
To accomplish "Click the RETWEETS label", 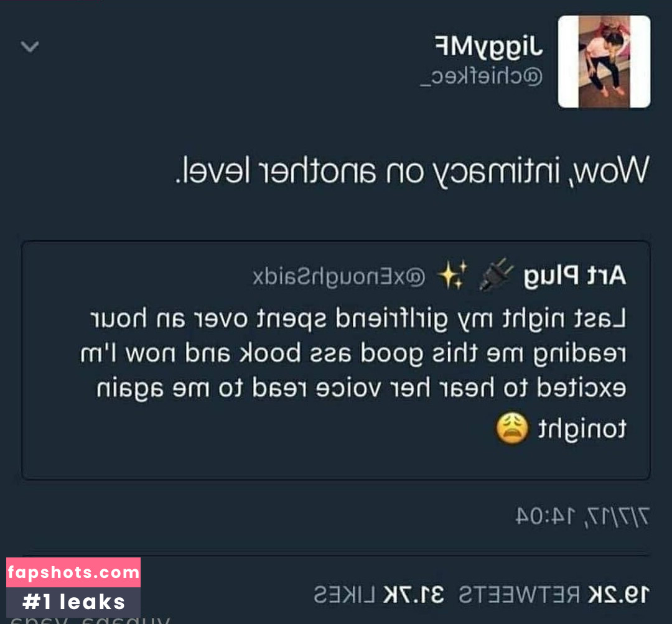I will click(x=519, y=595).
